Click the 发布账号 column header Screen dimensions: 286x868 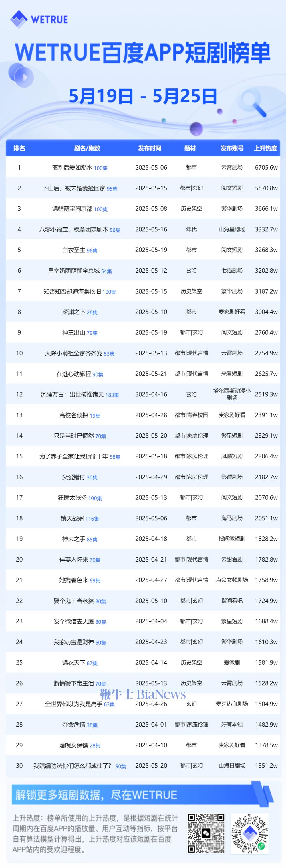(232, 148)
